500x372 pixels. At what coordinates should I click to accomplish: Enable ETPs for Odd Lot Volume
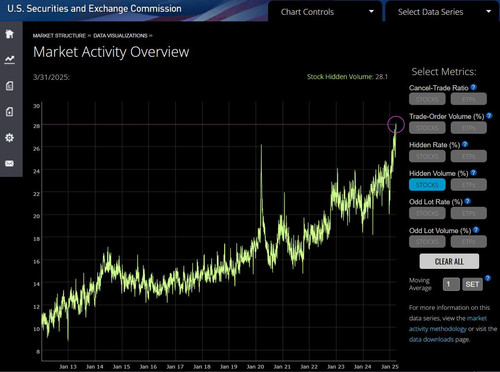[x=469, y=242]
